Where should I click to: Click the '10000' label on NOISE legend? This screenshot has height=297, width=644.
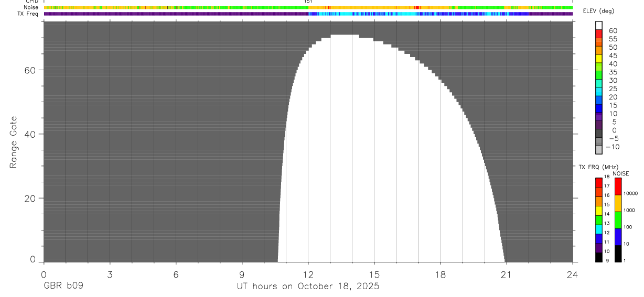click(x=630, y=193)
